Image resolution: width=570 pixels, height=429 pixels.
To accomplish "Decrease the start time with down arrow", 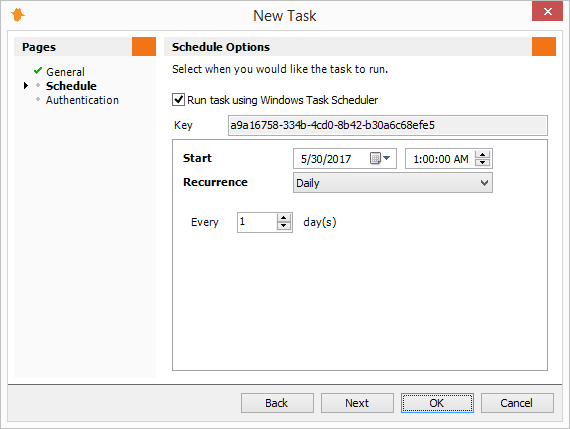I will pyautogui.click(x=482, y=163).
